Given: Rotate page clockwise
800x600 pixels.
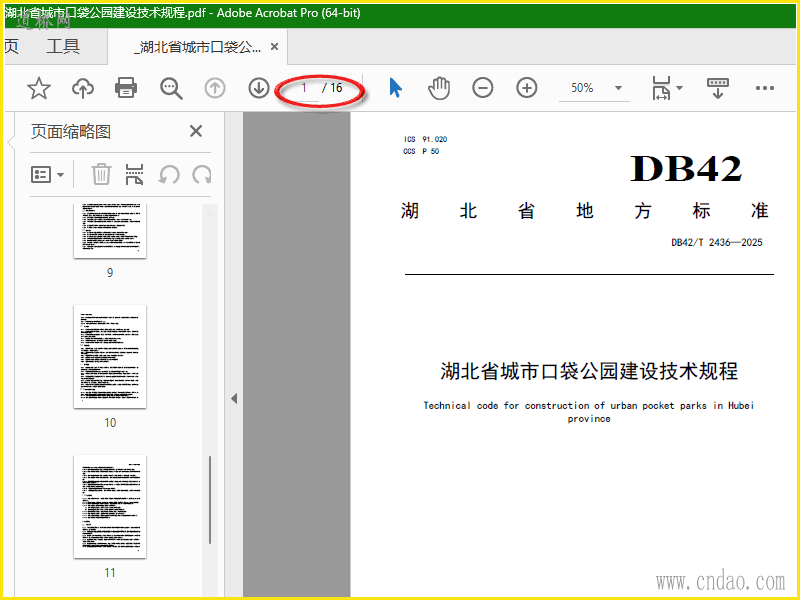Looking at the screenshot, I should 202,174.
